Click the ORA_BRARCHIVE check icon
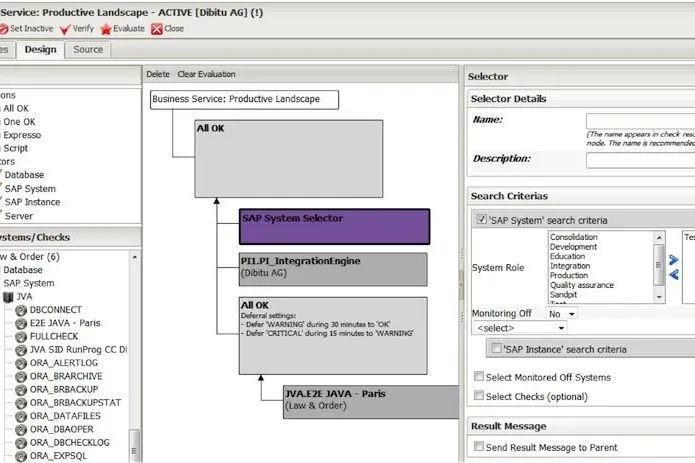This screenshot has width=695, height=463. [x=21, y=377]
